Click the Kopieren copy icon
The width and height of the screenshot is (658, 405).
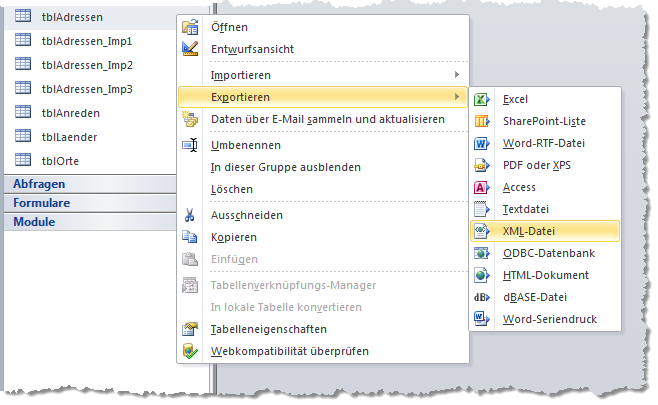(x=190, y=237)
